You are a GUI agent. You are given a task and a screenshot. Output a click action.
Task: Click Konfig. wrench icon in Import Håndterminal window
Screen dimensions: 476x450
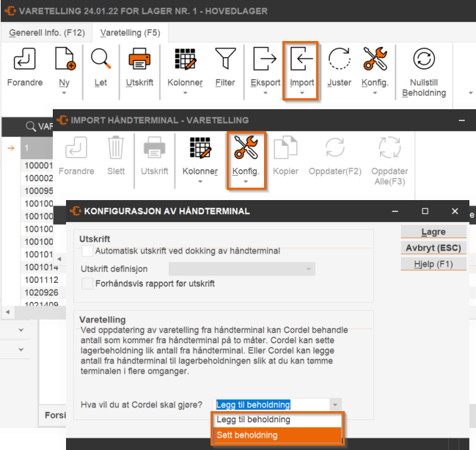246,147
